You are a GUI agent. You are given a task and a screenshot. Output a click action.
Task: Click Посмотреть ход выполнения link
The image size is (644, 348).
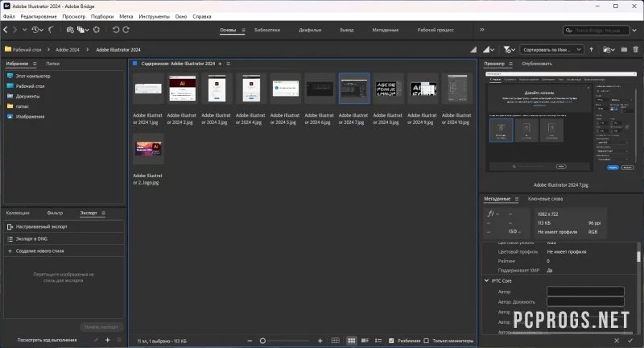click(47, 340)
